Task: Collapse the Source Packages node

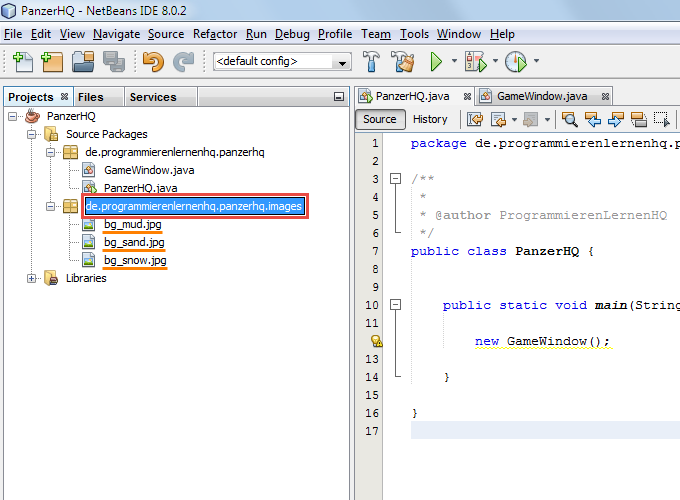Action: [31, 134]
